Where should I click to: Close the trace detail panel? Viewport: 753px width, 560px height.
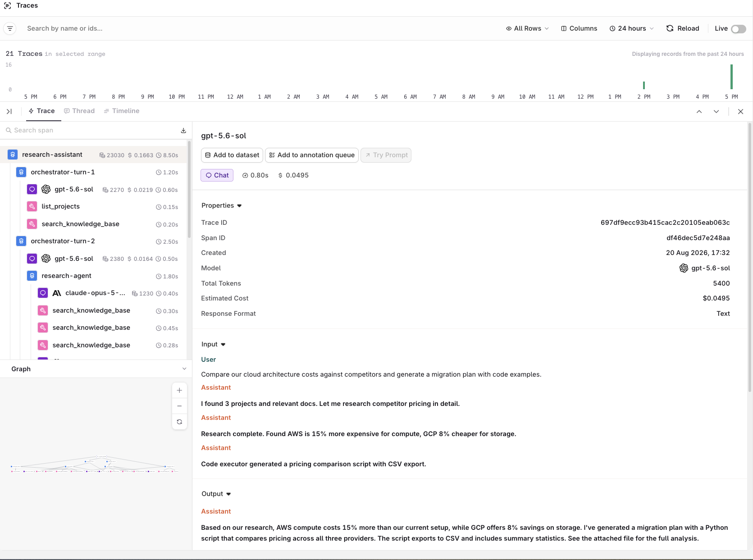click(740, 111)
